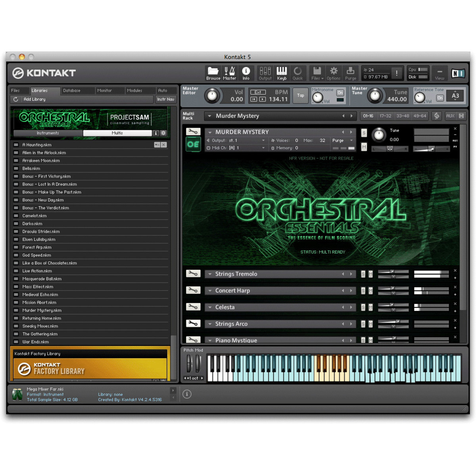This screenshot has height=476, width=476.
Task: Click the Add Library button
Action: [35, 100]
